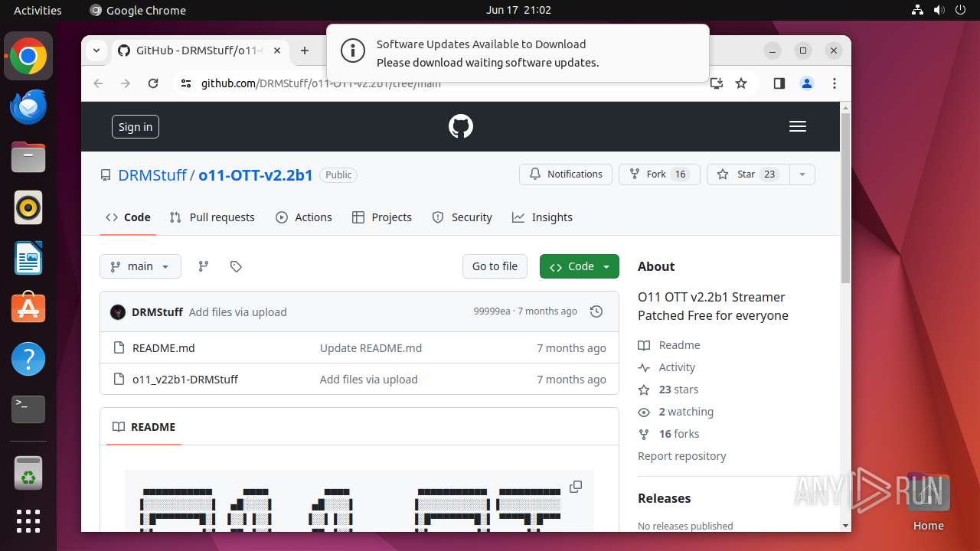Image resolution: width=980 pixels, height=551 pixels.
Task: Open Ubuntu Software from the dock
Action: (x=28, y=308)
